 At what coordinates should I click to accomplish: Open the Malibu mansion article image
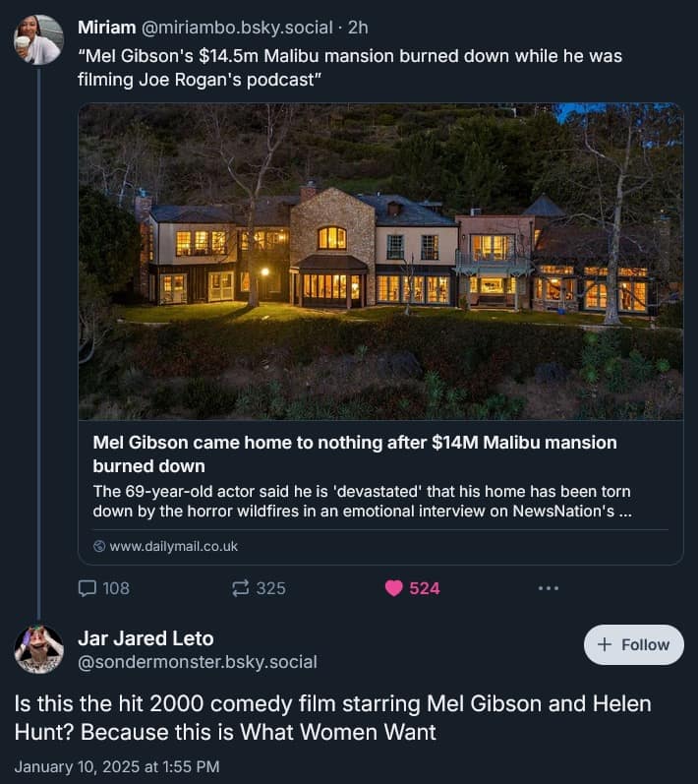pyautogui.click(x=380, y=262)
